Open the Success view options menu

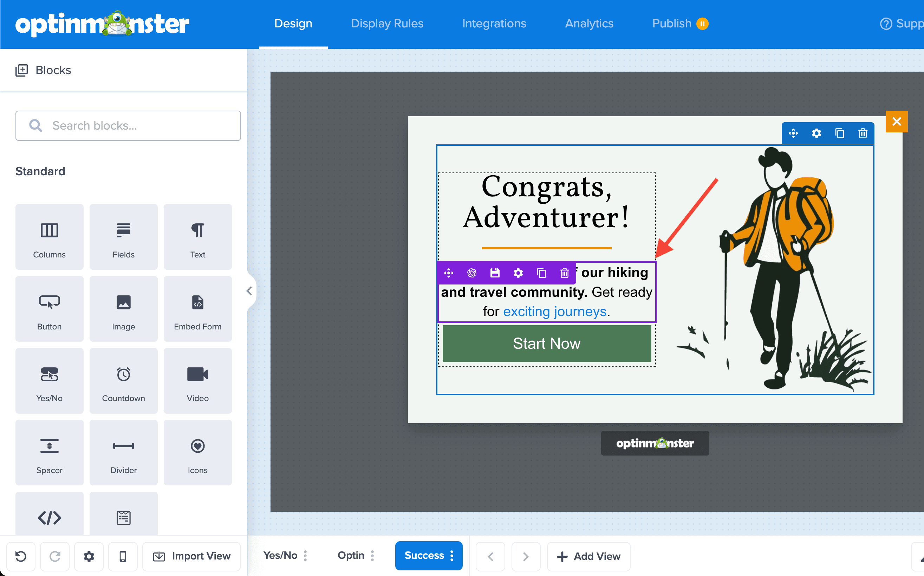(452, 555)
